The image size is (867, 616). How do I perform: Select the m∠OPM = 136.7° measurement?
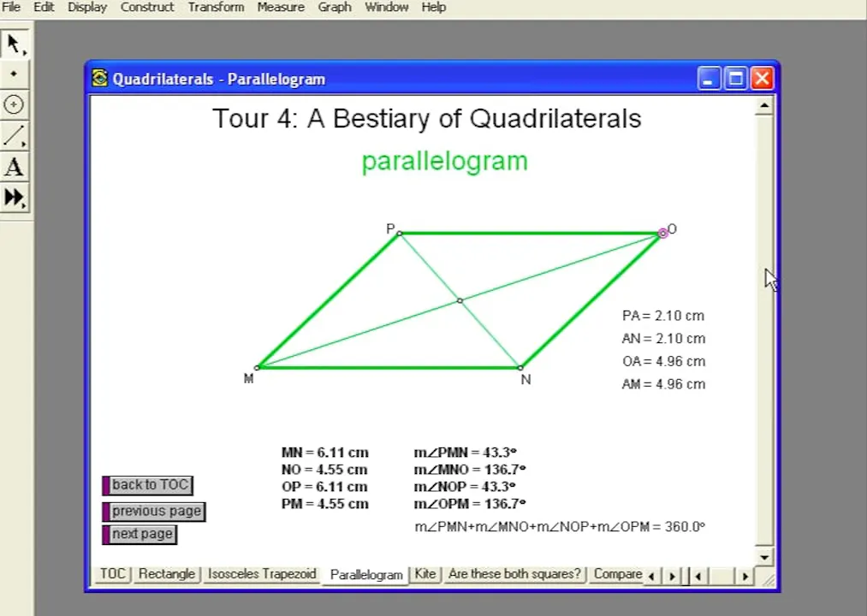(470, 504)
